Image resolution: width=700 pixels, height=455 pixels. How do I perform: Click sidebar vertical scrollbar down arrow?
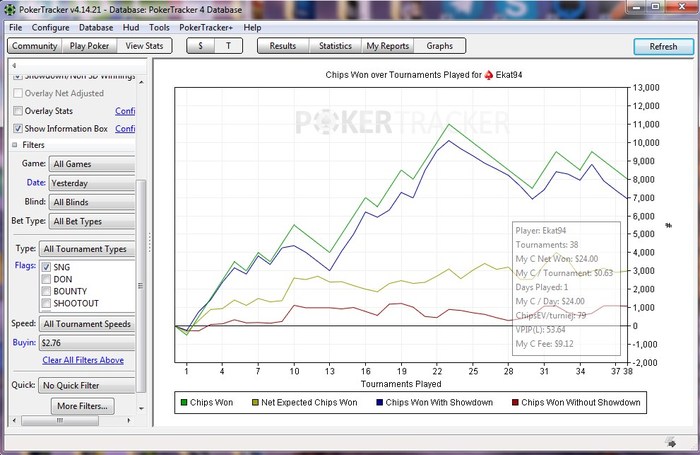142,408
